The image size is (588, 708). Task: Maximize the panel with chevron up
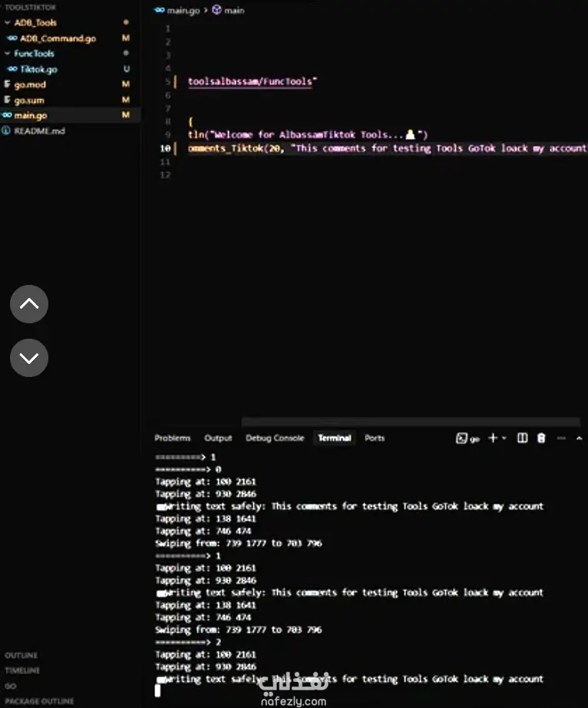click(579, 438)
